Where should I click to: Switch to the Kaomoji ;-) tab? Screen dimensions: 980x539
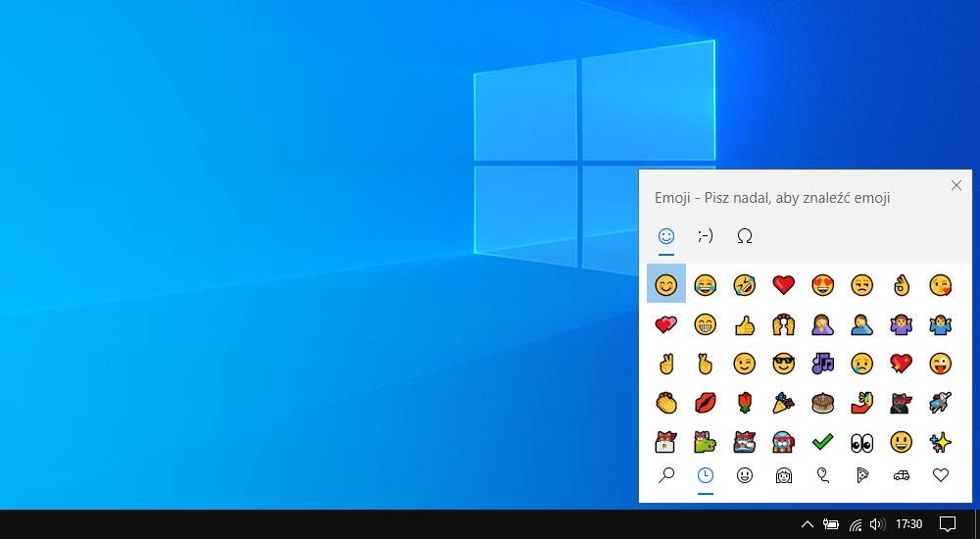tap(706, 236)
